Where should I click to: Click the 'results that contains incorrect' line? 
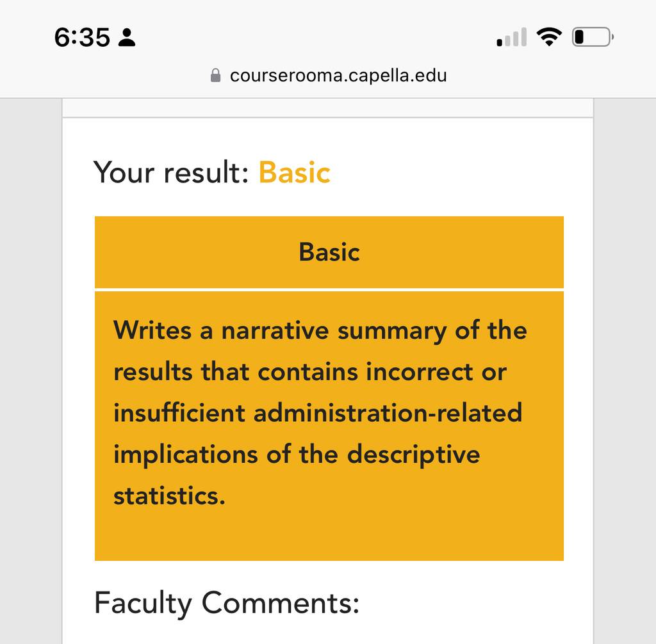pyautogui.click(x=310, y=372)
